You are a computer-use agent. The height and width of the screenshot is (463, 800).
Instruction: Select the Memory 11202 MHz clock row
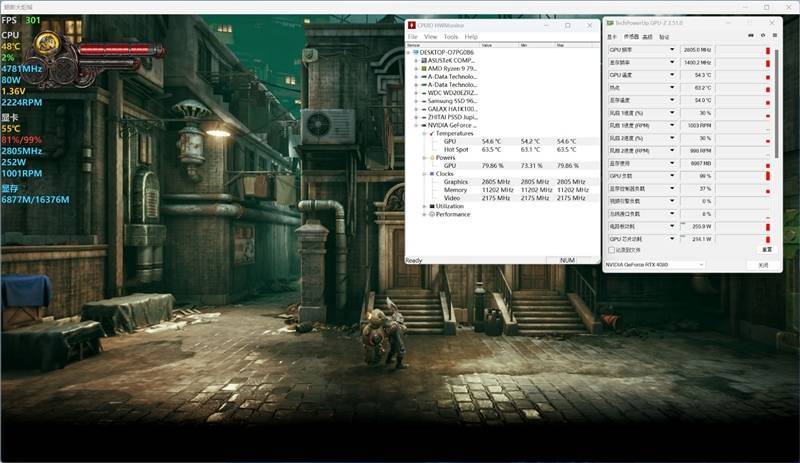point(514,190)
